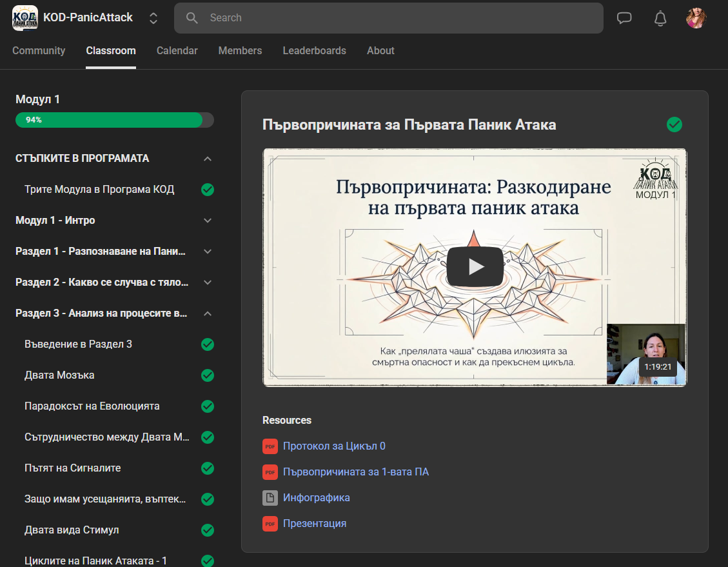
Task: Open the Инфографика resource link
Action: click(x=317, y=498)
